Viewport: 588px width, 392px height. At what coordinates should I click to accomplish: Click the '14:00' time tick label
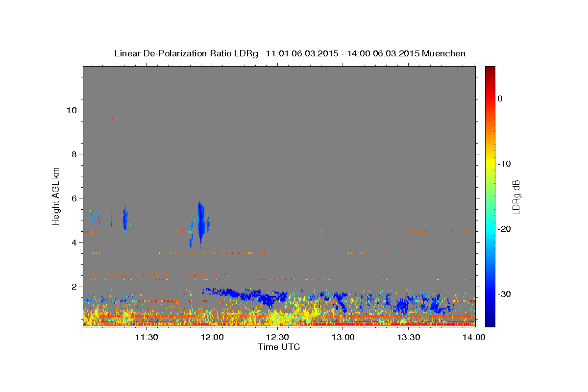coord(474,337)
